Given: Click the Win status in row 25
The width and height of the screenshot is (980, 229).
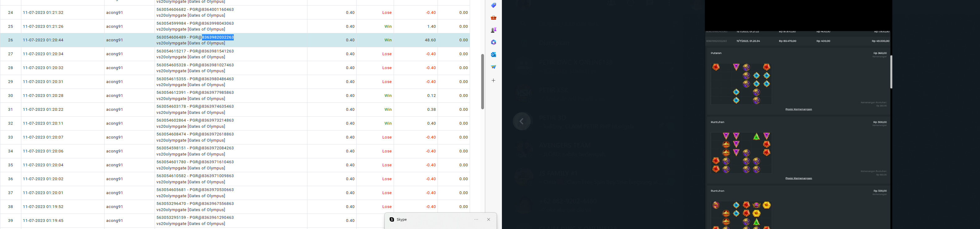Looking at the screenshot, I should [x=388, y=27].
